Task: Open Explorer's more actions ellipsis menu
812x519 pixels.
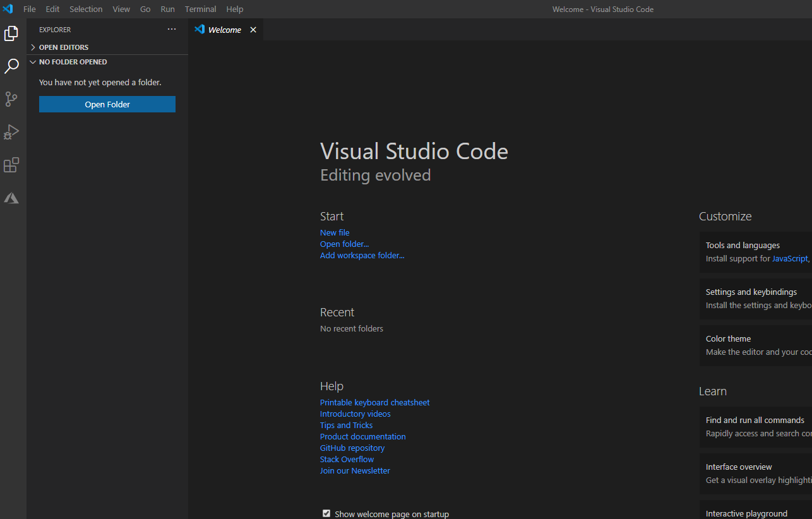Action: [x=172, y=30]
